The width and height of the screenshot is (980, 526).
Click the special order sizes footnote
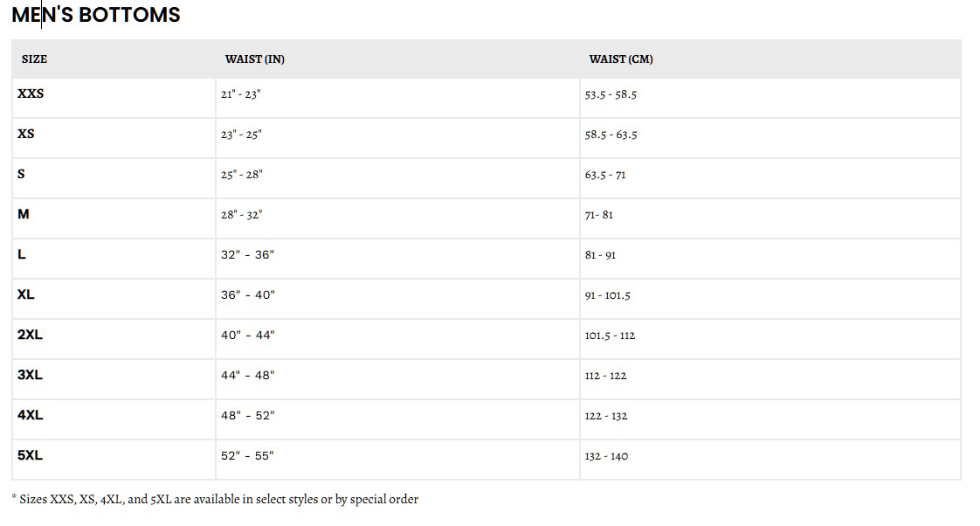pos(215,500)
